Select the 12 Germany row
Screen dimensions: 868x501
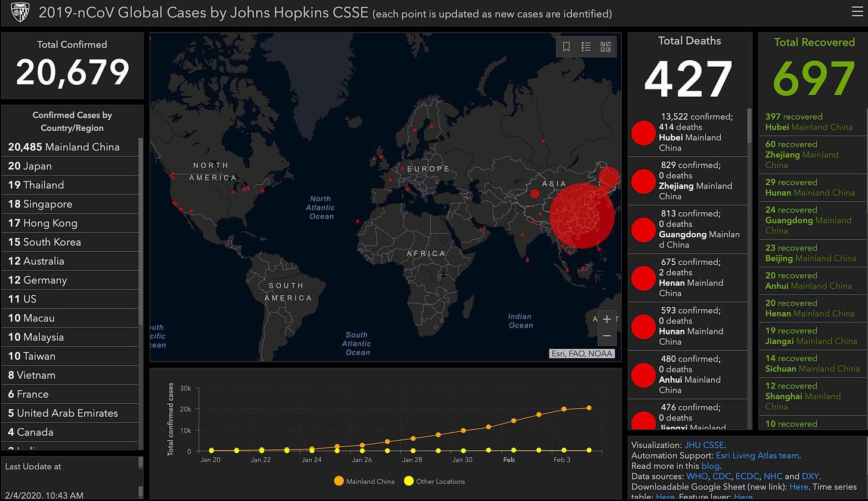(x=70, y=280)
